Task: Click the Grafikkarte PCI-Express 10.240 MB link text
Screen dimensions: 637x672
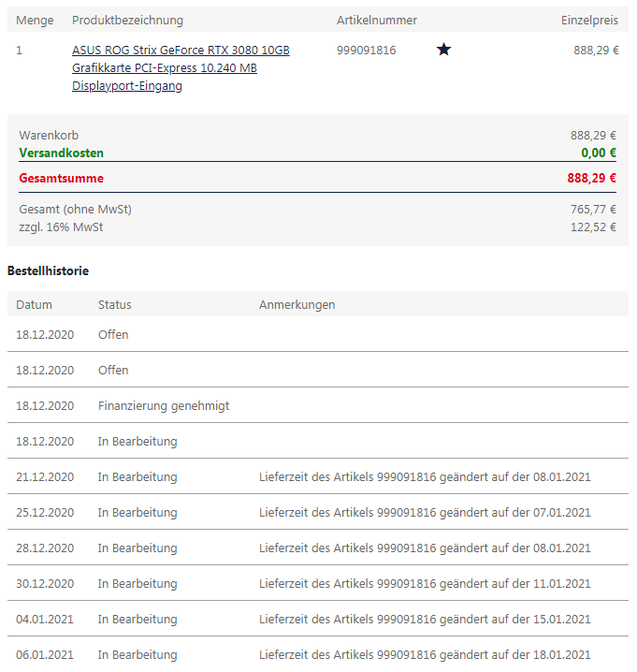Action: tap(164, 68)
